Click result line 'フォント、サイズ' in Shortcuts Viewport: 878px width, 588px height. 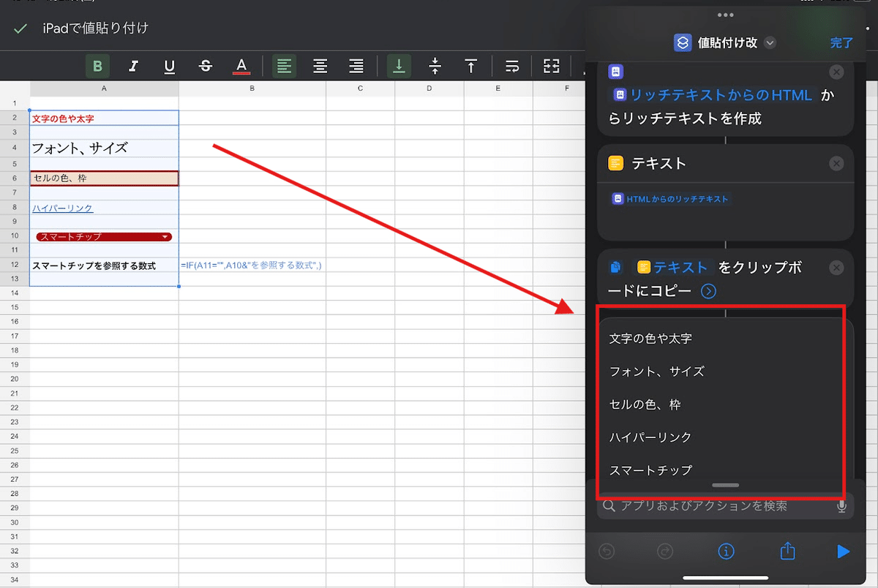[x=656, y=372]
